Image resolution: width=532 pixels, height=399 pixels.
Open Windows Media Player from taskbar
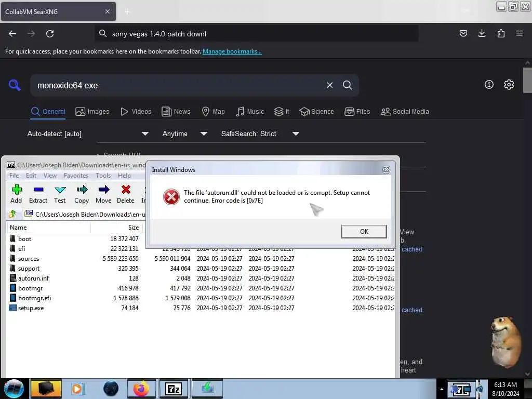click(x=77, y=389)
